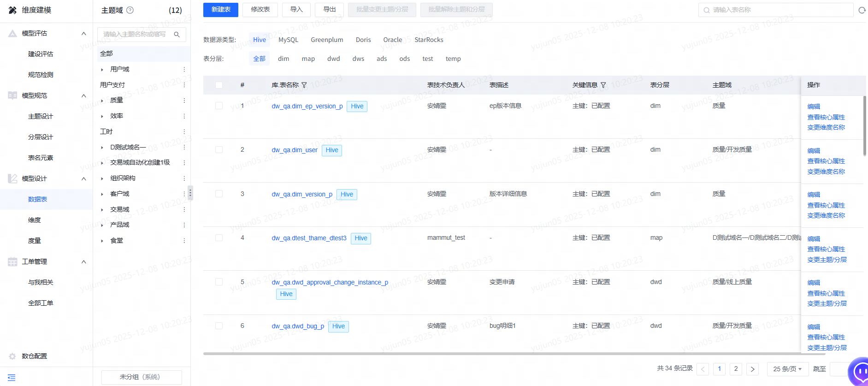The width and height of the screenshot is (868, 386).
Task: Click the refresh icon beside table search
Action: (862, 10)
